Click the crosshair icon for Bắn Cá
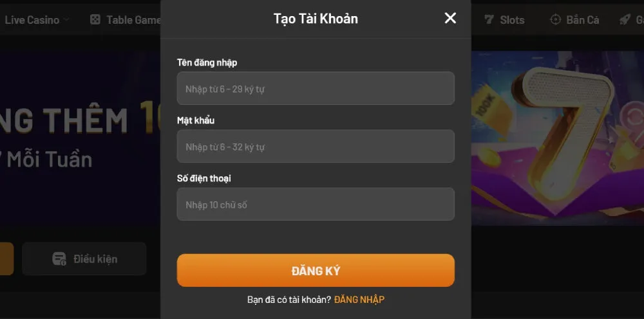This screenshot has width=644, height=319. coord(555,20)
